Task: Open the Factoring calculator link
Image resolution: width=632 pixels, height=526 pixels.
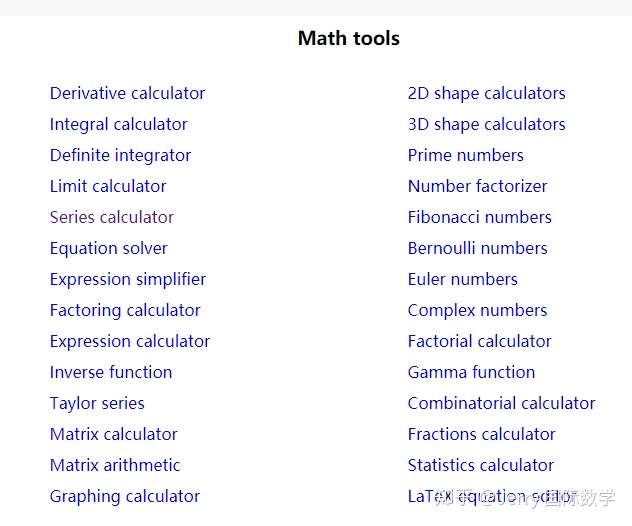Action: click(125, 310)
